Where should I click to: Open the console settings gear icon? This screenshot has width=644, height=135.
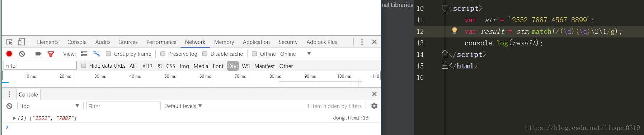coord(374,106)
